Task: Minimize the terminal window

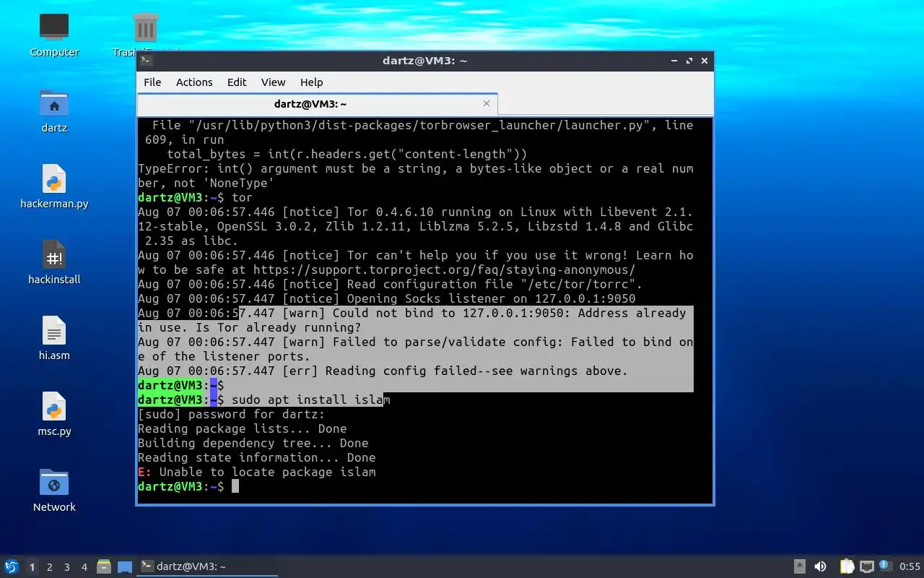Action: 674,61
